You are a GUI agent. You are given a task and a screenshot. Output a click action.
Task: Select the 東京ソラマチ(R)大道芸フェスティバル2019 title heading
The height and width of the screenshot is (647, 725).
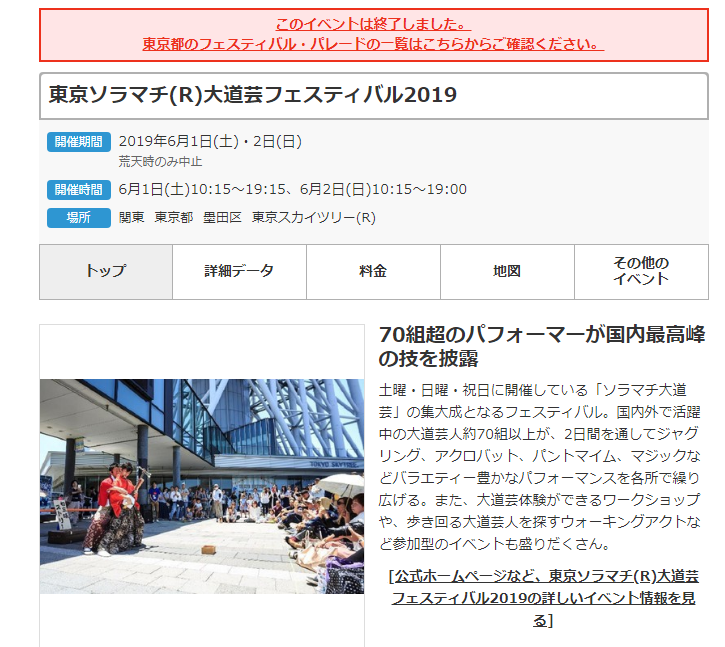click(253, 95)
